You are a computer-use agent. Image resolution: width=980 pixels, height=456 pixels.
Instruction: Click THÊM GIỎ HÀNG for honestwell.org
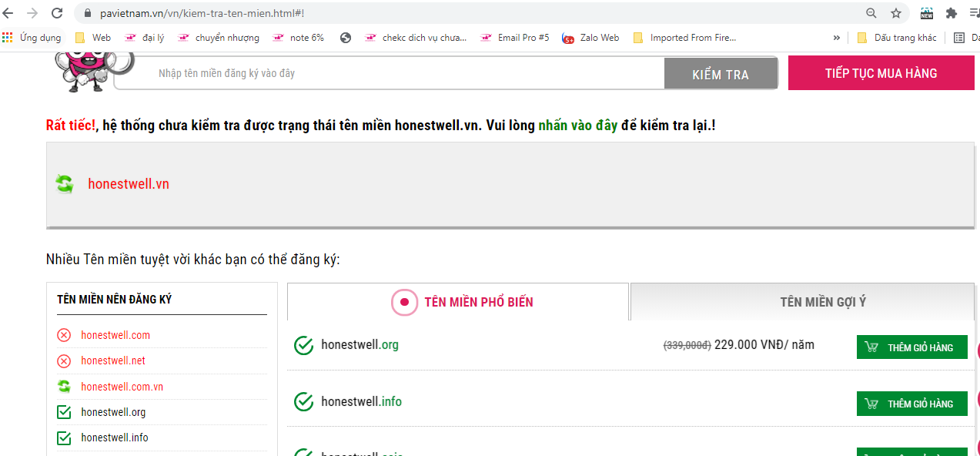[x=912, y=347]
